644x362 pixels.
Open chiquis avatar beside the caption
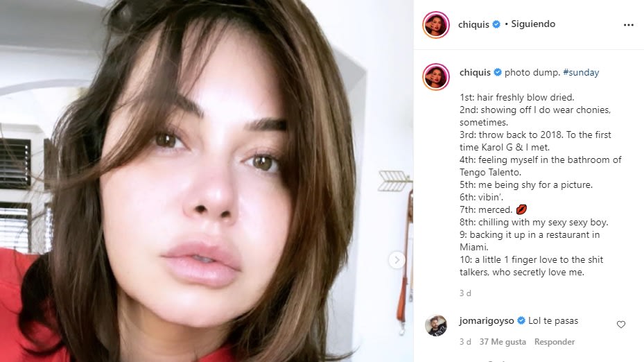tap(436, 77)
